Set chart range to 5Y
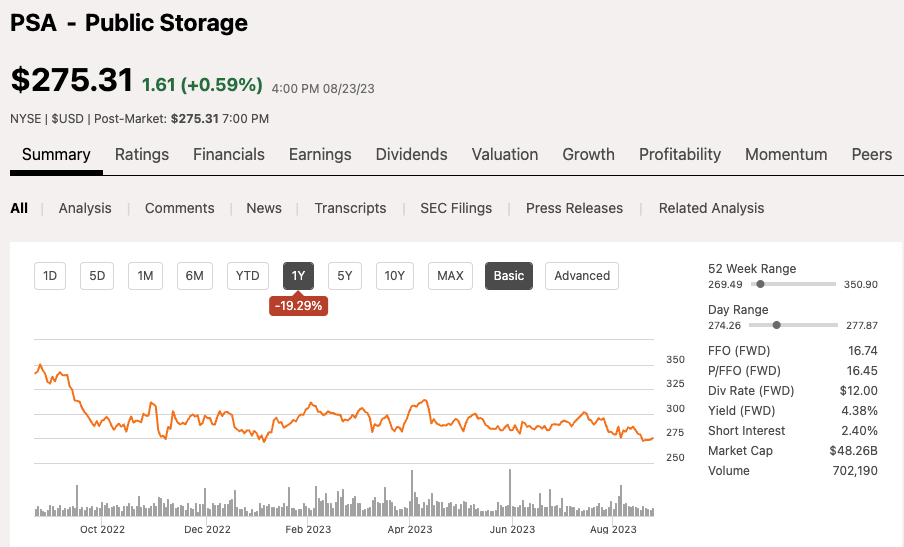The image size is (904, 547). click(x=345, y=276)
